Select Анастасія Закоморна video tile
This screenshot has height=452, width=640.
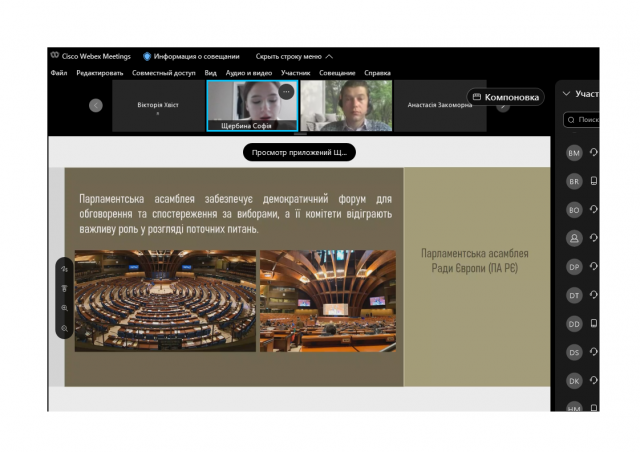(x=440, y=106)
